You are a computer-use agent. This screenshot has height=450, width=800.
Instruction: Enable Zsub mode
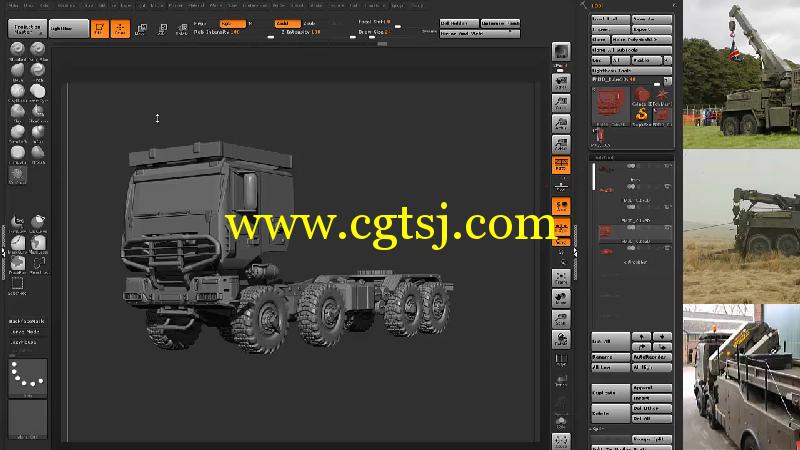[310, 23]
